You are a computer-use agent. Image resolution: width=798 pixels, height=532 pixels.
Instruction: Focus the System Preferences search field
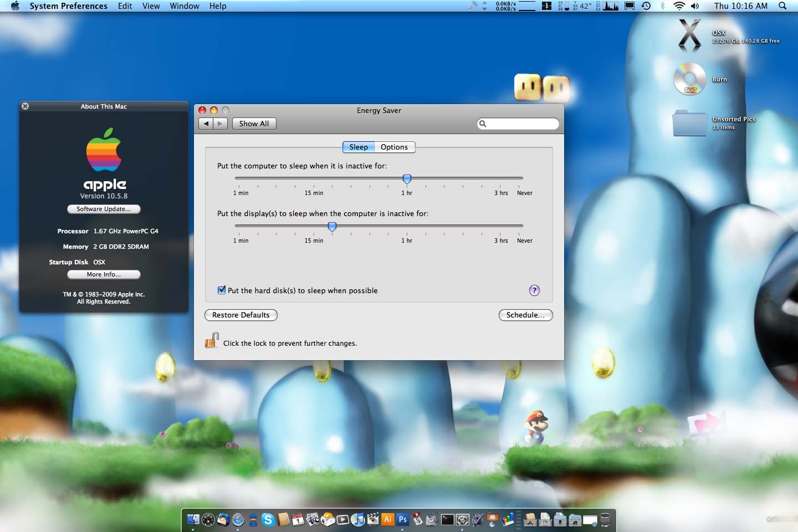pos(518,124)
